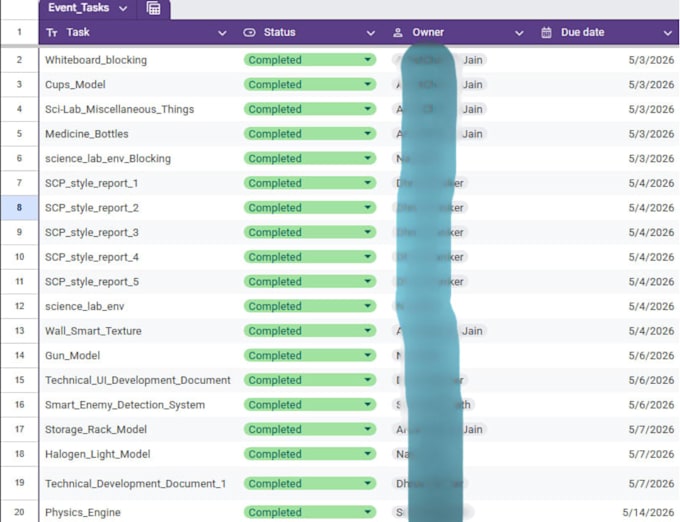Open status dropdown for Whiteboard_blocking

tap(368, 59)
